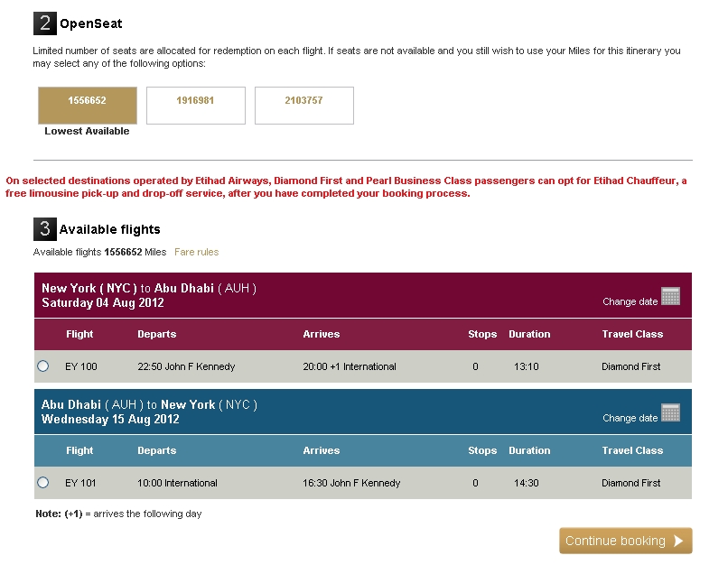Click the red Etihad Chauffeur notice text
728x574 pixels.
click(x=346, y=187)
